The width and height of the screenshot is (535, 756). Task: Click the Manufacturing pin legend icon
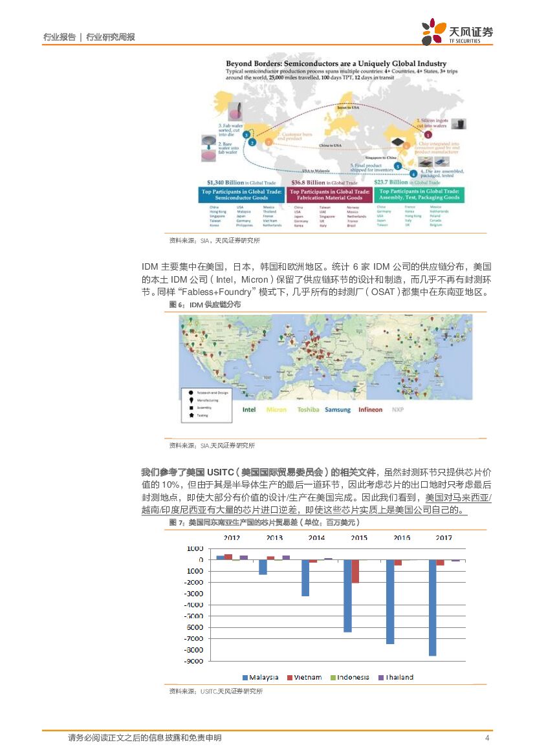click(190, 400)
